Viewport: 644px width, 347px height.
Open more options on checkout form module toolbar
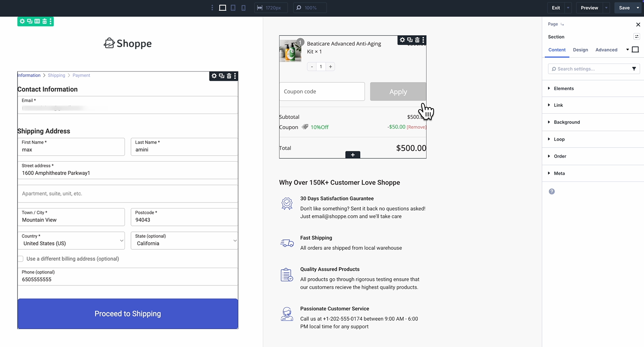[235, 76]
